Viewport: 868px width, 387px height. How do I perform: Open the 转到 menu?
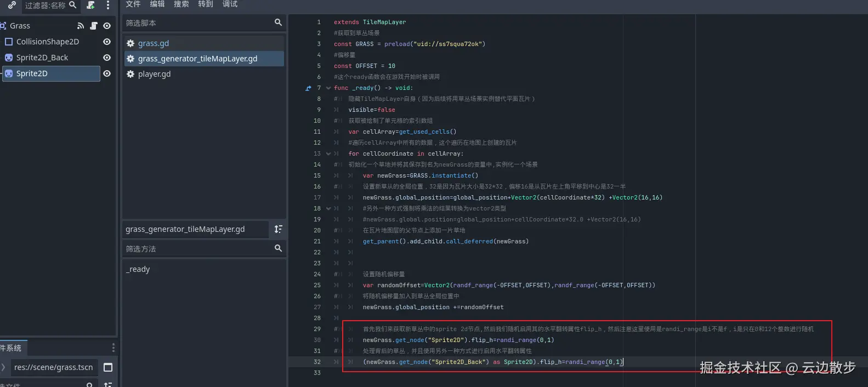click(x=206, y=4)
